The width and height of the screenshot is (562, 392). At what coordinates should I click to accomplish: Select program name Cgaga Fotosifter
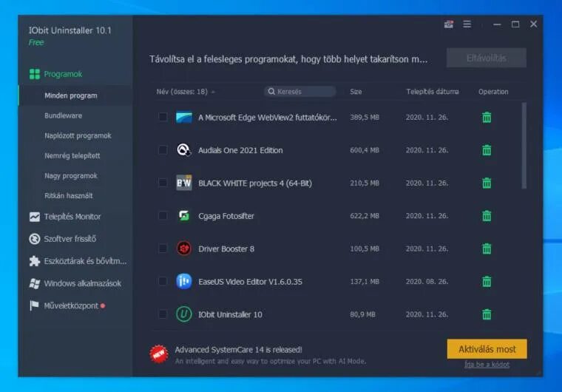[226, 216]
